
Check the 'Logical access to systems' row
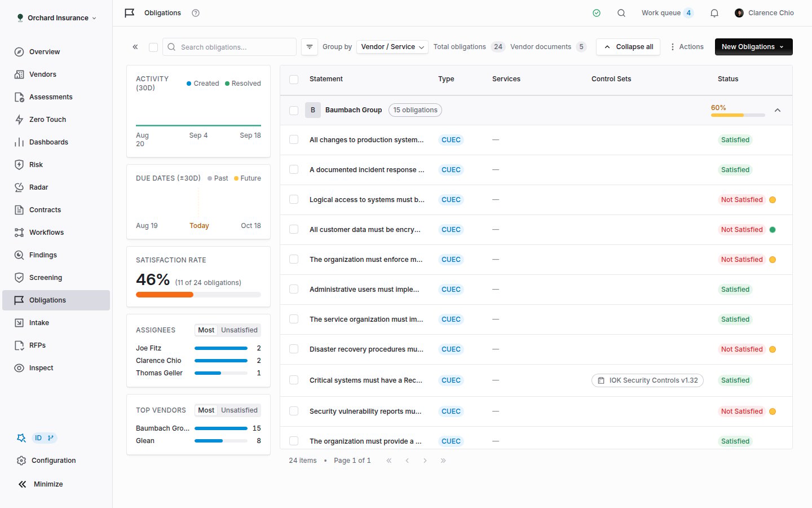point(294,200)
